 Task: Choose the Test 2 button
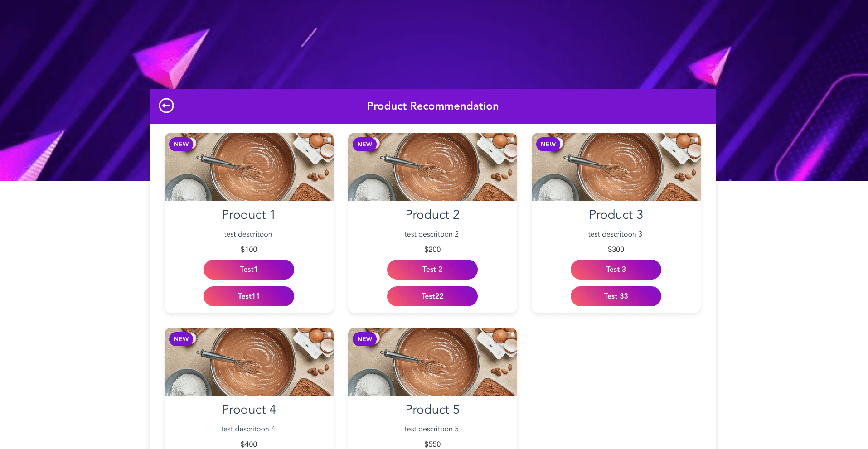(x=432, y=270)
